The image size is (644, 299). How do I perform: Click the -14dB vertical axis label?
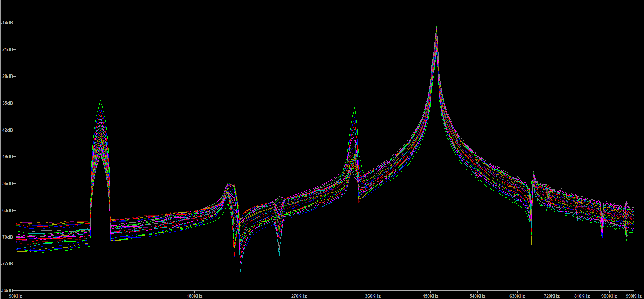[7, 23]
